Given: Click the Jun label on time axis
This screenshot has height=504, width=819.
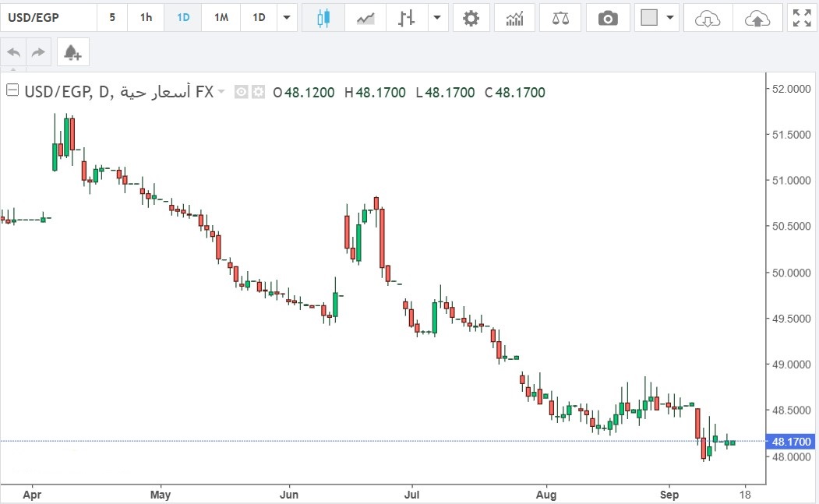Looking at the screenshot, I should [289, 495].
